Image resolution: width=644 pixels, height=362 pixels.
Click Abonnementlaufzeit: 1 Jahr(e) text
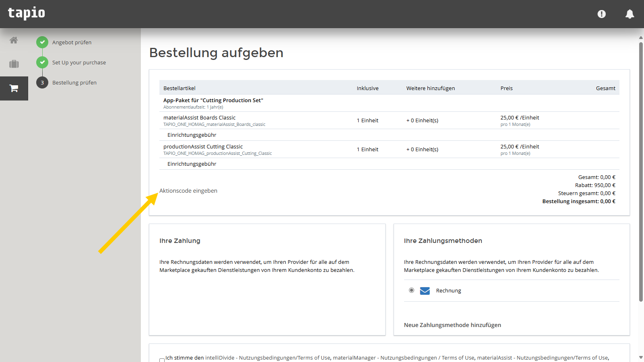(193, 107)
